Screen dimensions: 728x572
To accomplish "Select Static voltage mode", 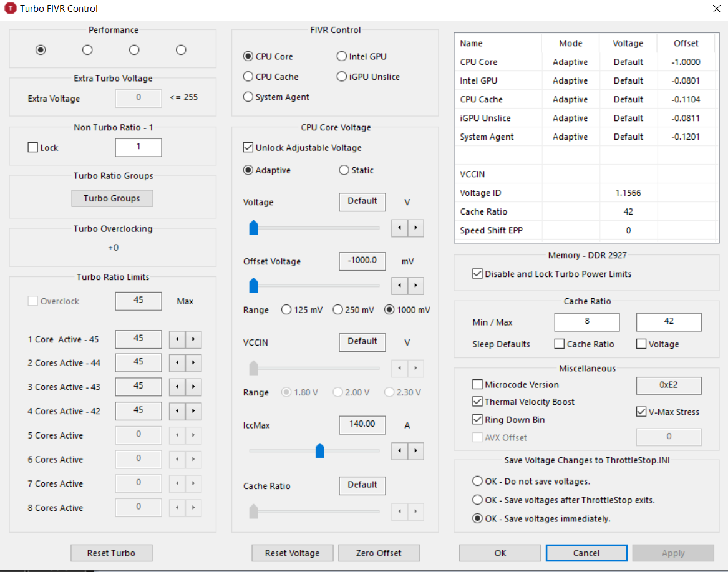I will pyautogui.click(x=344, y=170).
